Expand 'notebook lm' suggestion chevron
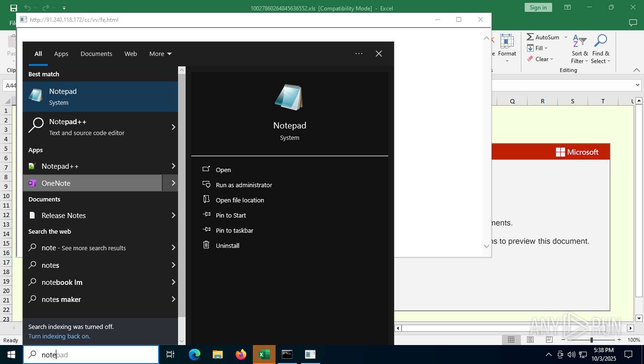 [173, 282]
